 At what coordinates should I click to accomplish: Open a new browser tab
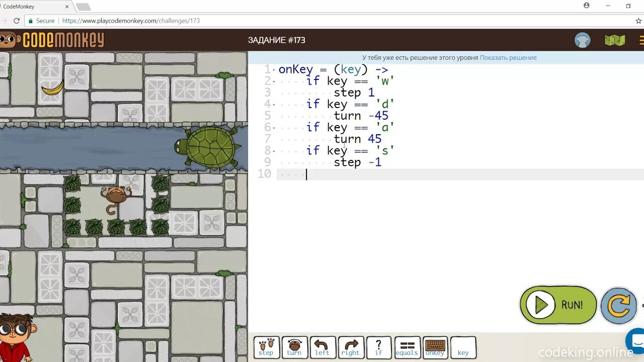point(83,7)
